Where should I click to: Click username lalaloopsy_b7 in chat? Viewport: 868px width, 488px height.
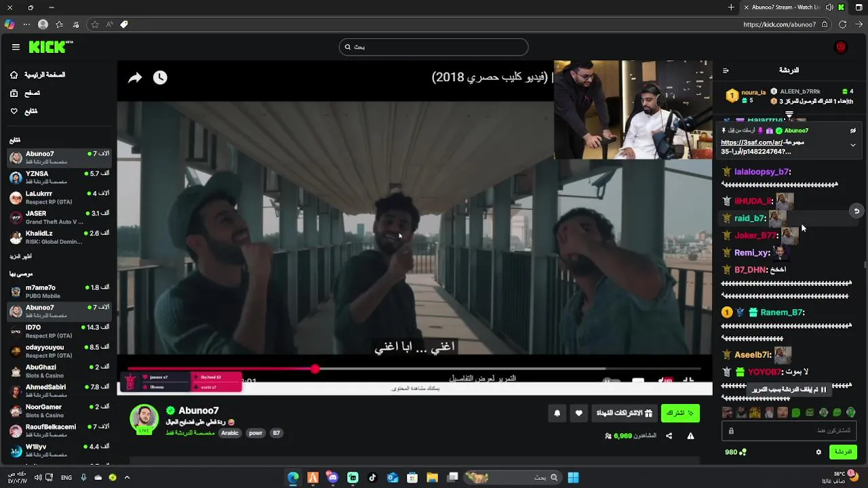[x=762, y=172]
